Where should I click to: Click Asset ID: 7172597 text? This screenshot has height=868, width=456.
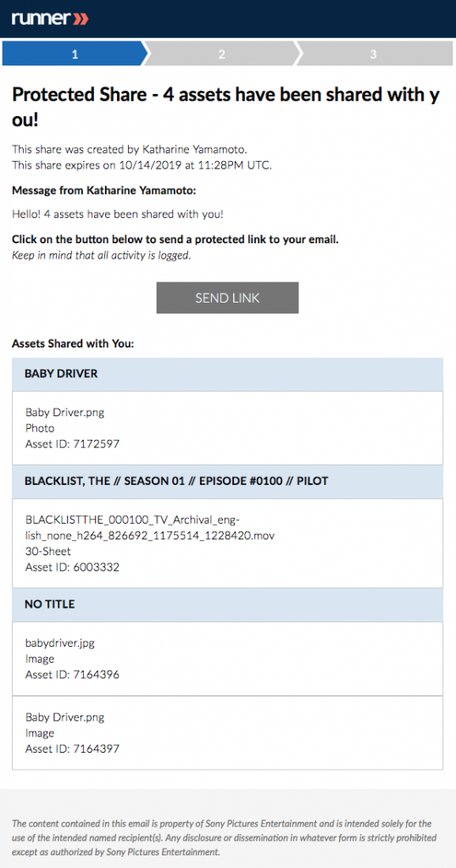pos(73,444)
